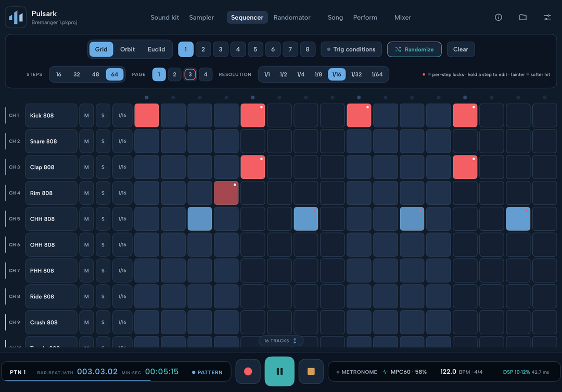Click pattern progress bar under transport
This screenshot has width=562, height=392.
[116, 381]
